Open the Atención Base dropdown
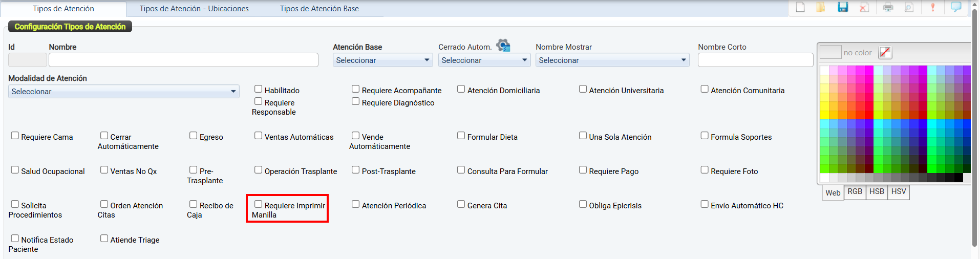The height and width of the screenshot is (259, 980). click(x=382, y=60)
